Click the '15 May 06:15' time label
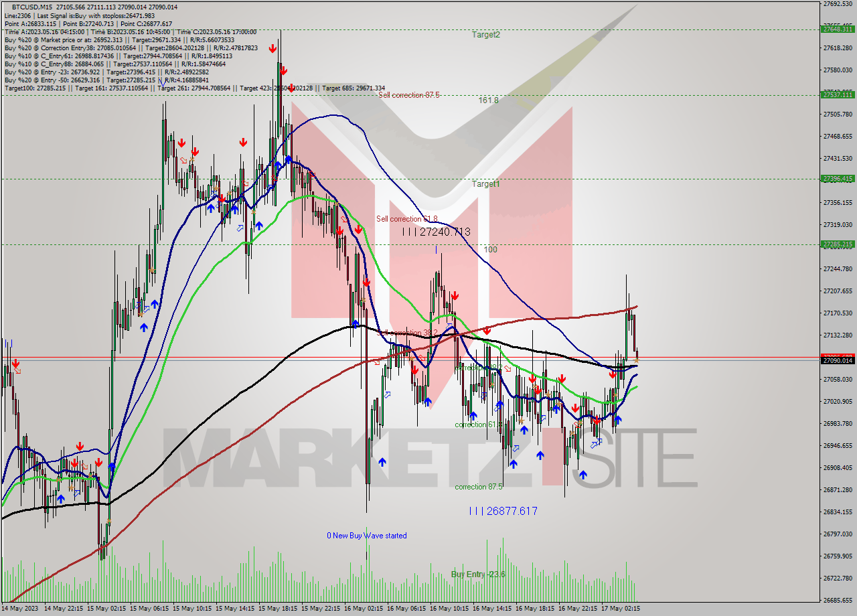The image size is (857, 616). 151,609
